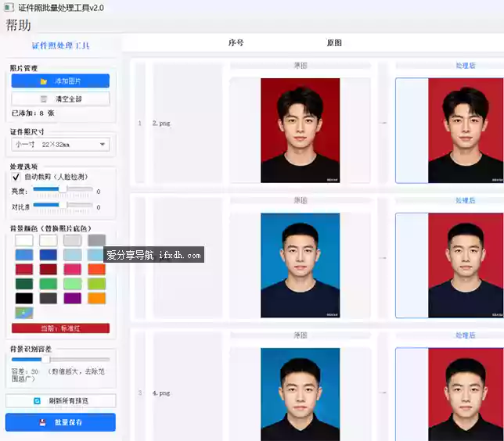Click the 对比度 contrast slider
The height and width of the screenshot is (441, 504).
[63, 205]
